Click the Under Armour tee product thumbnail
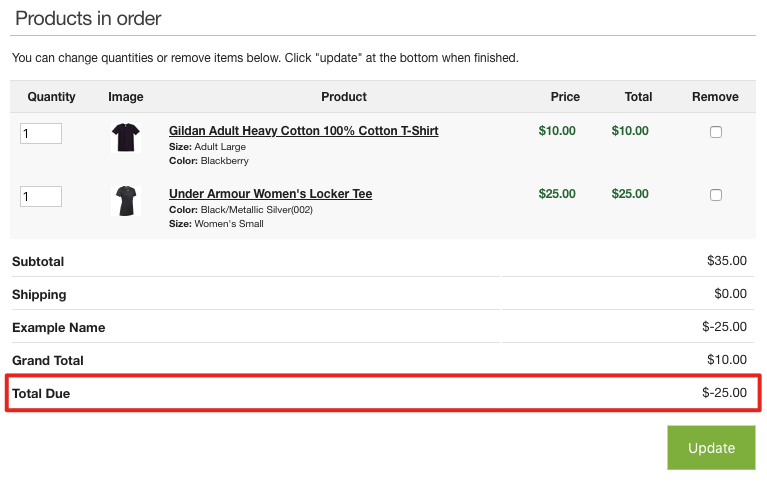 coord(126,200)
